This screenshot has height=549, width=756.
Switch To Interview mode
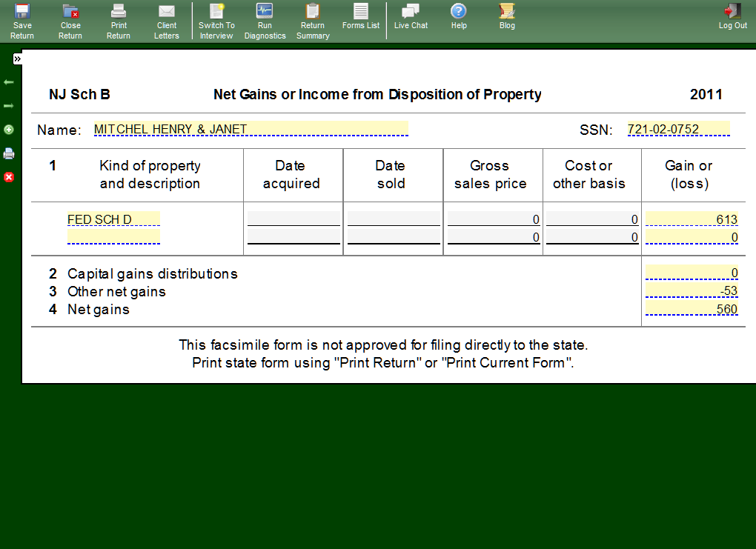[216, 20]
